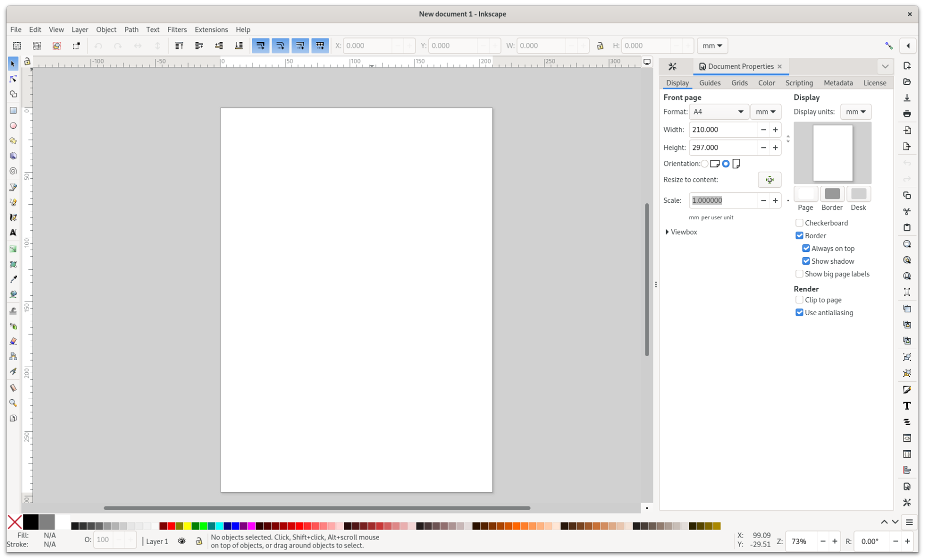The width and height of the screenshot is (925, 560).
Task: Choose the Spiral tool
Action: (13, 171)
